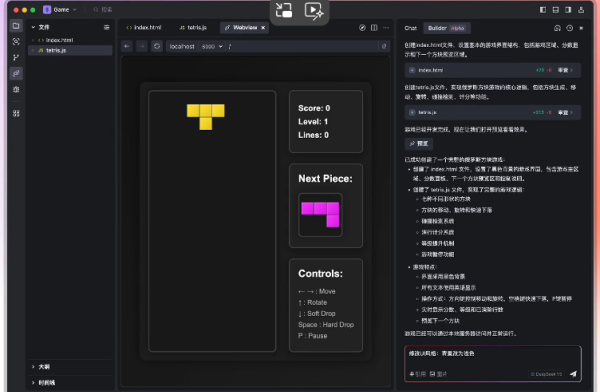The image size is (600, 392).
Task: Toggle the left sidebar layout icon
Action: 543,10
